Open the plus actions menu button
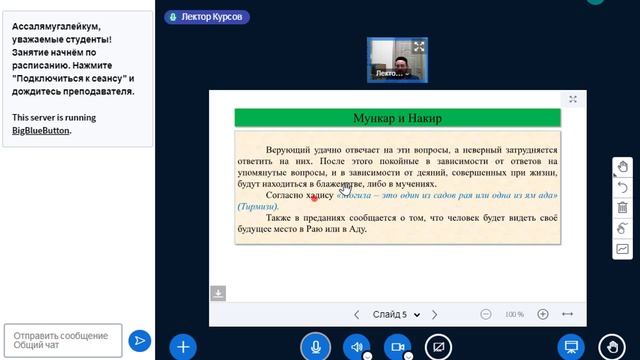640x360 pixels. point(183,347)
